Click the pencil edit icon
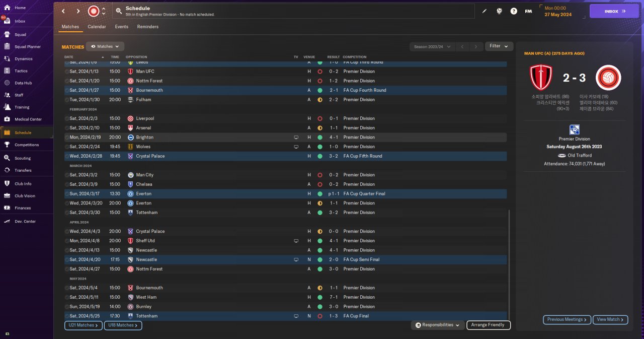Viewport: 644px width, 339px height. click(x=485, y=11)
